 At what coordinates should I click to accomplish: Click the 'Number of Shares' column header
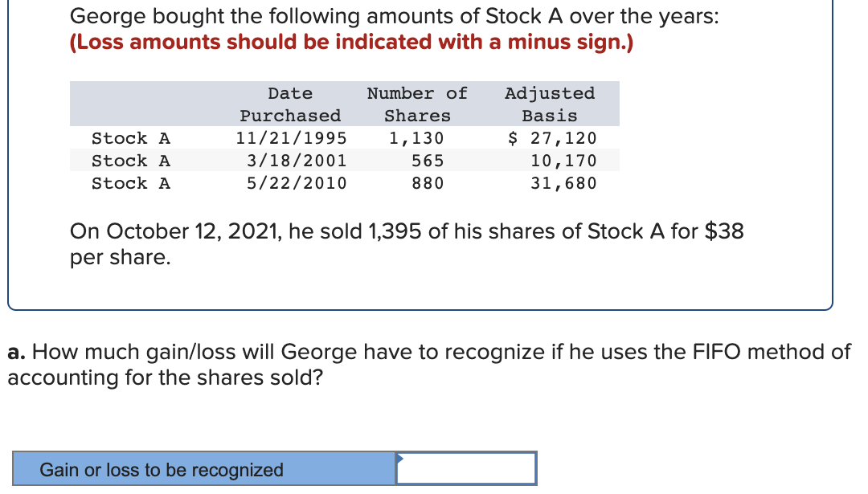[x=417, y=104]
